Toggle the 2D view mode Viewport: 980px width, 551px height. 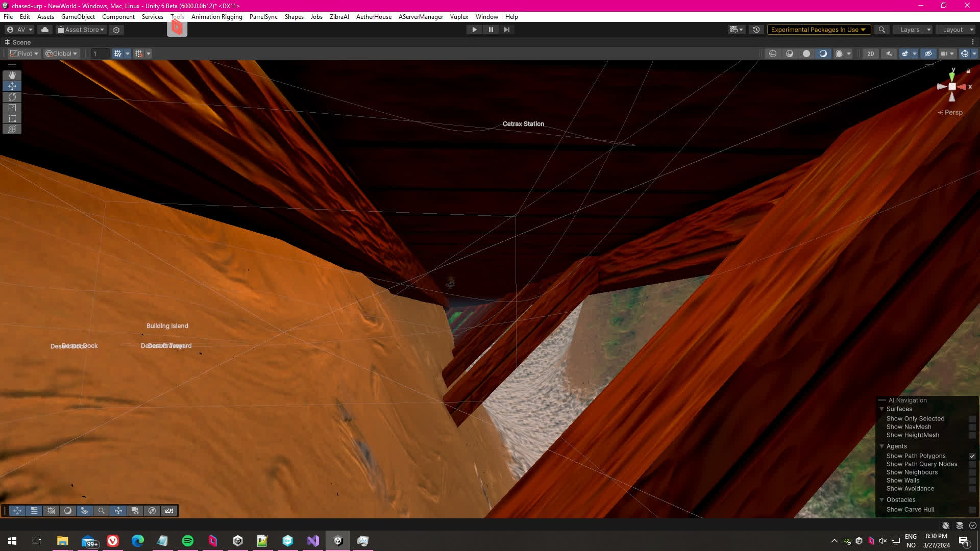pos(870,54)
